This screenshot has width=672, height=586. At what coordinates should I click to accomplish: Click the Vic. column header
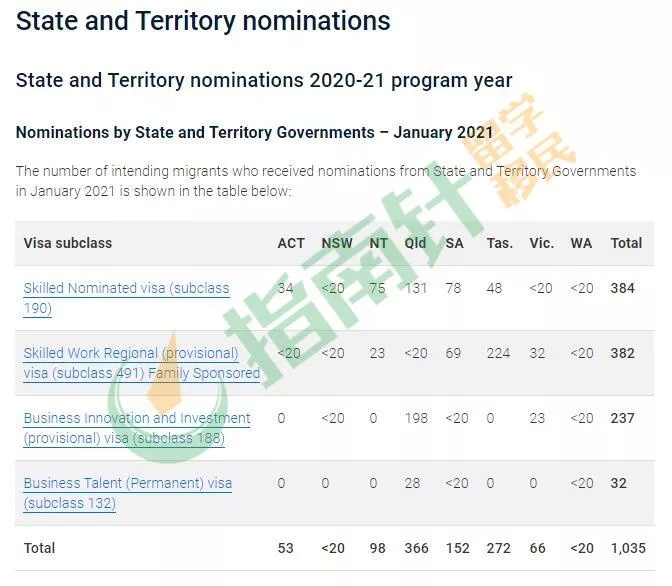click(541, 243)
